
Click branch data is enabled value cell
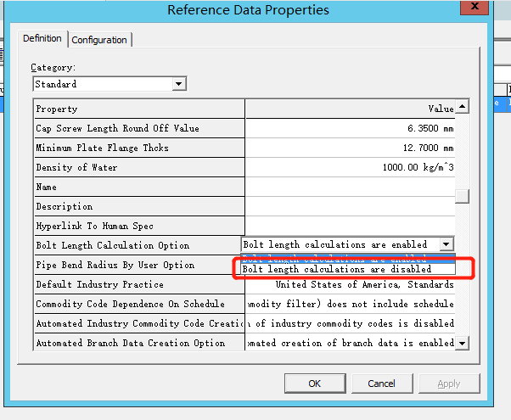(x=350, y=343)
